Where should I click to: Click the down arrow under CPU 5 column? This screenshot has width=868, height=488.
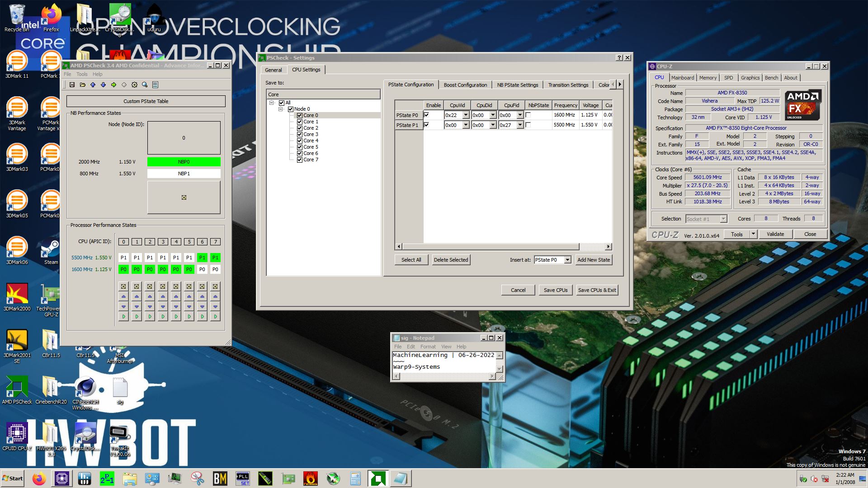coord(189,306)
